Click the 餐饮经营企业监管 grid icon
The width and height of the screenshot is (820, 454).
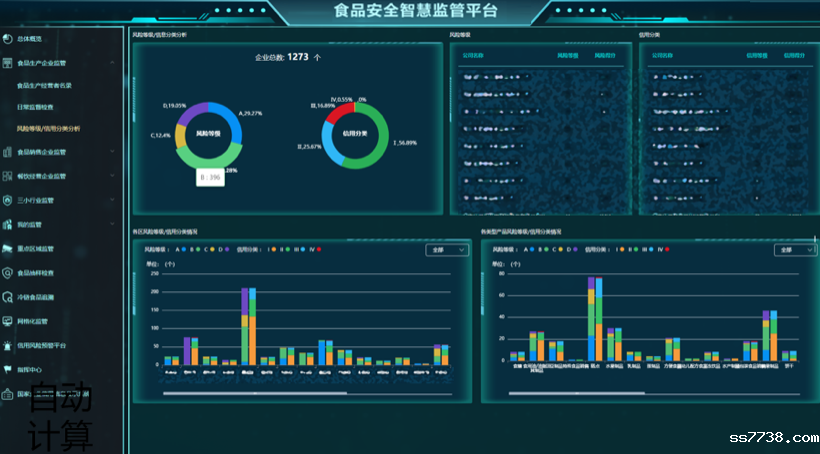point(8,176)
